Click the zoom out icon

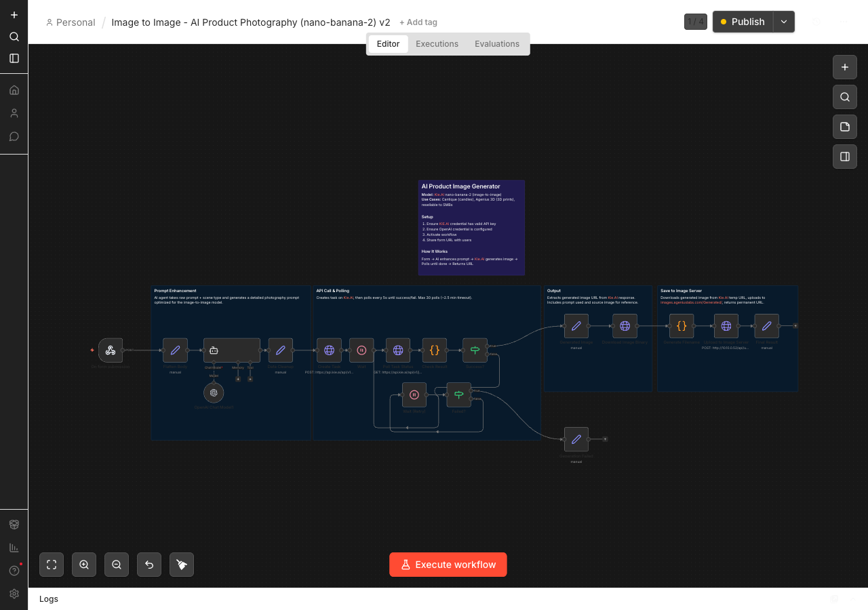coord(116,564)
